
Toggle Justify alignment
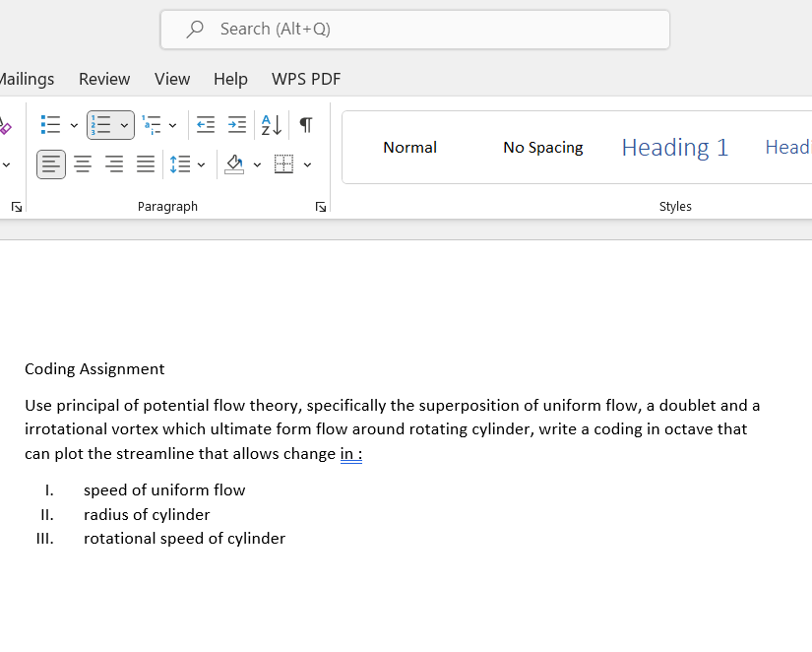point(146,164)
